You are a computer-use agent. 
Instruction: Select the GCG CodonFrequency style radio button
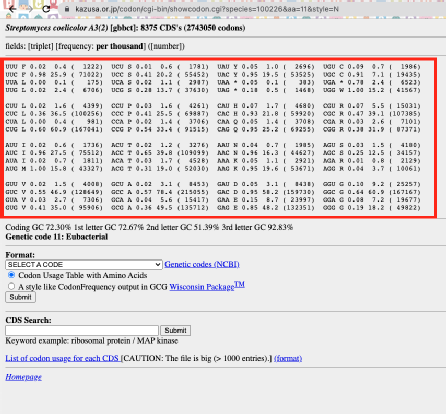[x=11, y=286]
